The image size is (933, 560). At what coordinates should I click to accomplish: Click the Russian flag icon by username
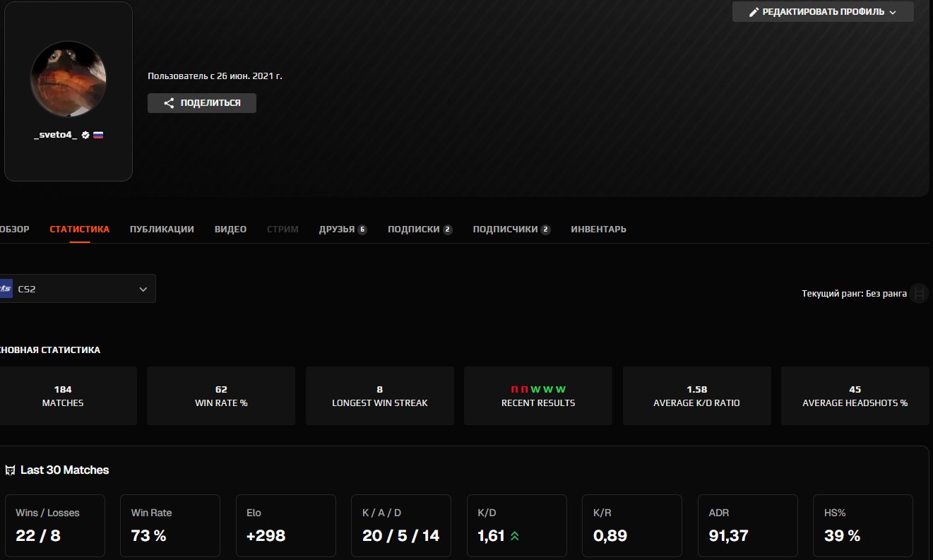[98, 134]
